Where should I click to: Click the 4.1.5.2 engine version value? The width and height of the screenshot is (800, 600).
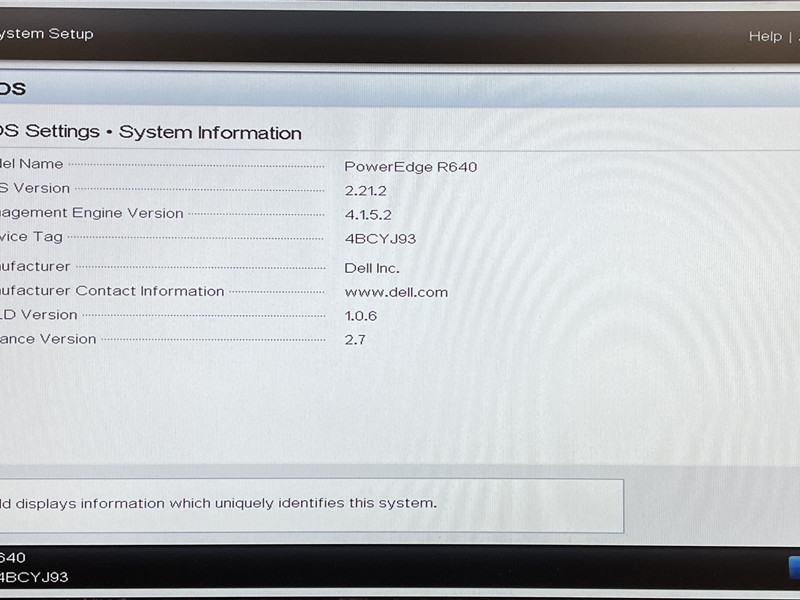(368, 215)
